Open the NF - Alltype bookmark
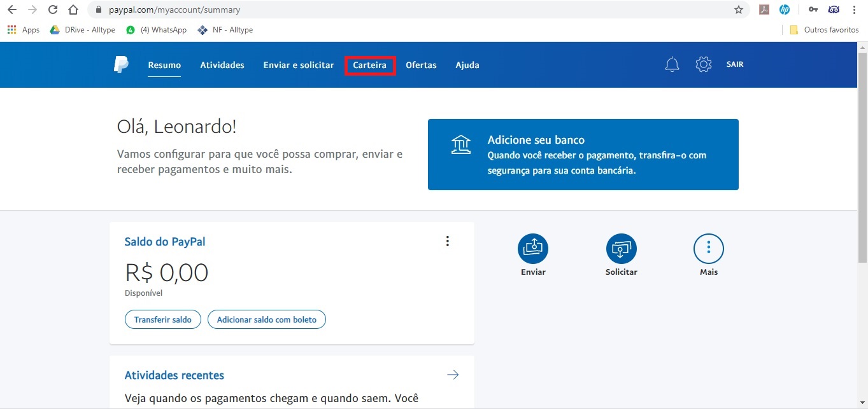Image resolution: width=868 pixels, height=409 pixels. [x=225, y=30]
